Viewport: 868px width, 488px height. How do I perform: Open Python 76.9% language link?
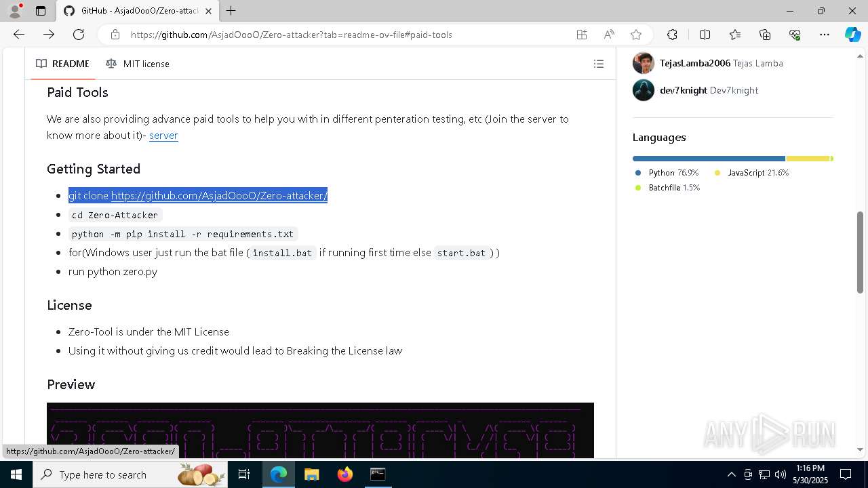click(x=667, y=173)
